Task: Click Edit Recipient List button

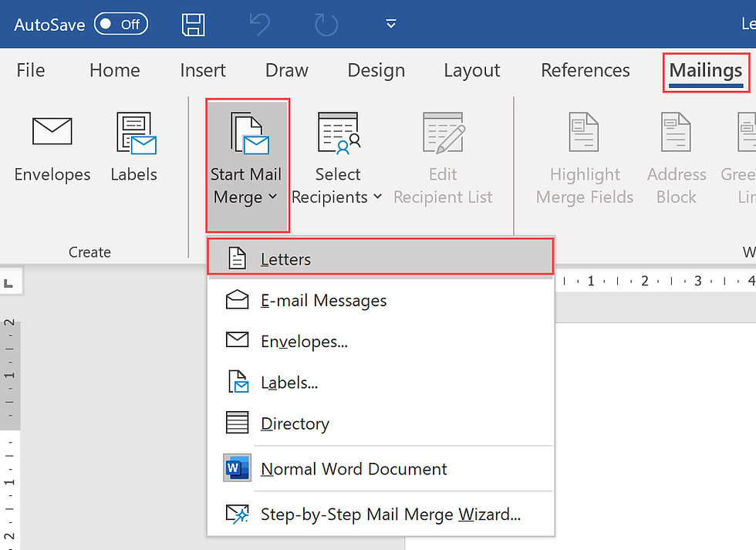Action: 443,159
